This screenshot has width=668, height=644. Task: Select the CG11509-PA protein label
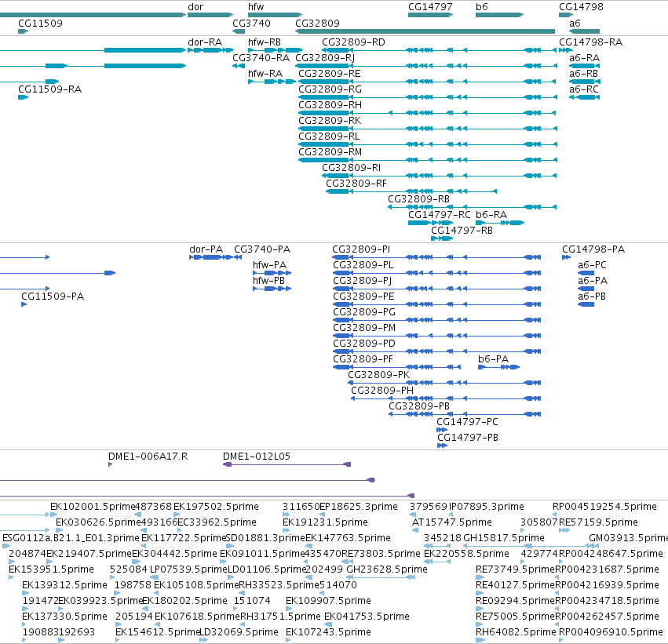pyautogui.click(x=53, y=297)
